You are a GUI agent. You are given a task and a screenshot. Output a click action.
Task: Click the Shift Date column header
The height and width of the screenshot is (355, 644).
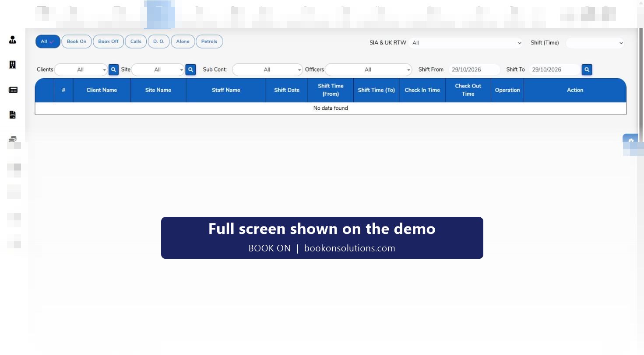pyautogui.click(x=287, y=90)
